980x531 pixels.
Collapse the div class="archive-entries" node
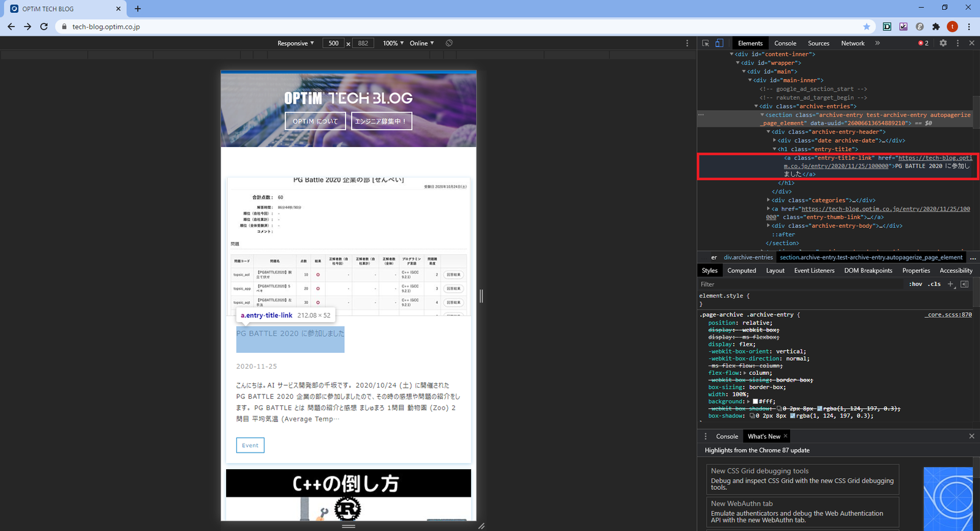[756, 106]
